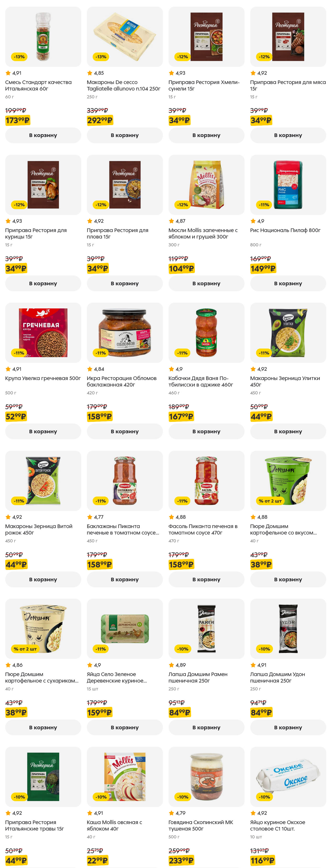Click the -13% badge on De Cecco pasta
Viewport: 331px width, 868px height.
click(101, 57)
